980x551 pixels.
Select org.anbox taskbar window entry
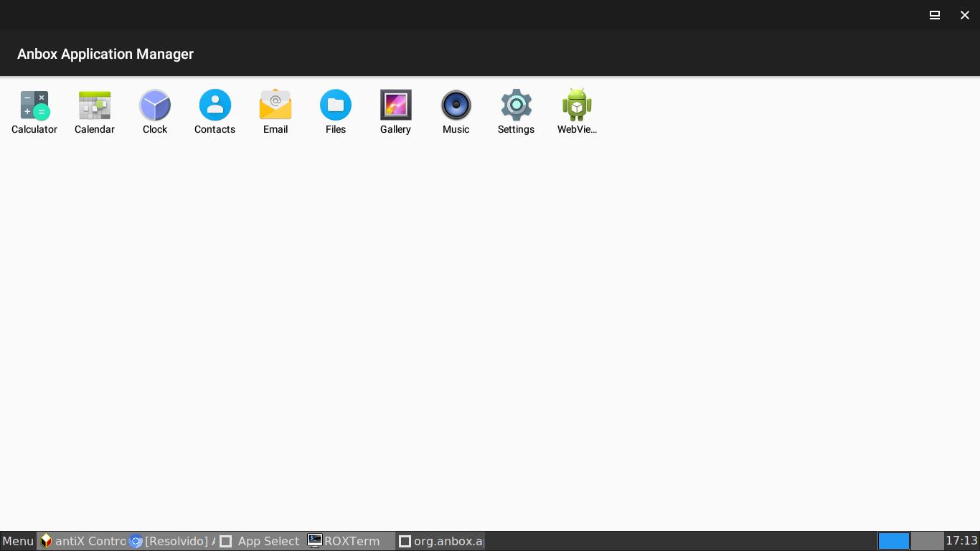[440, 541]
